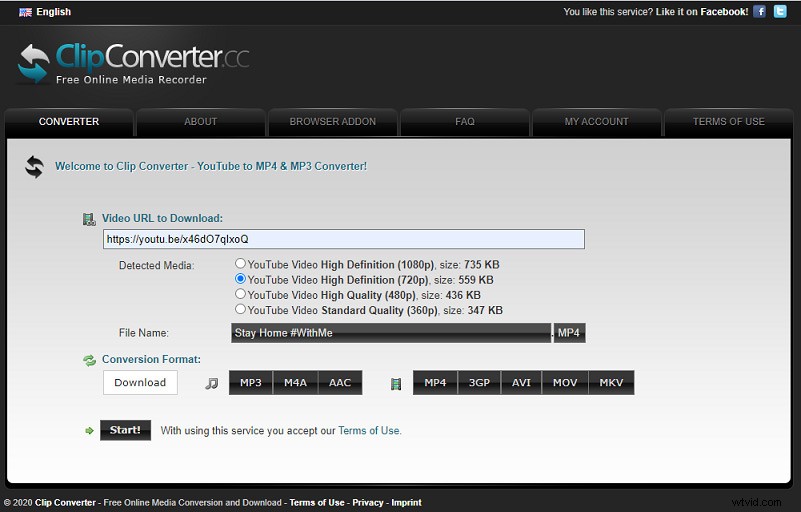Open footer Terms of Use link
801x512 pixels.
[x=317, y=503]
